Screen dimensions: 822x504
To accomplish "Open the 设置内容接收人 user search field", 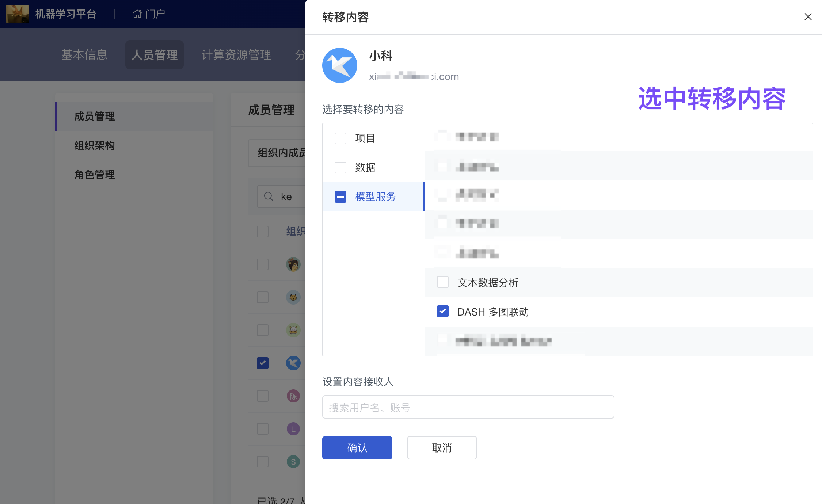I will tap(468, 407).
